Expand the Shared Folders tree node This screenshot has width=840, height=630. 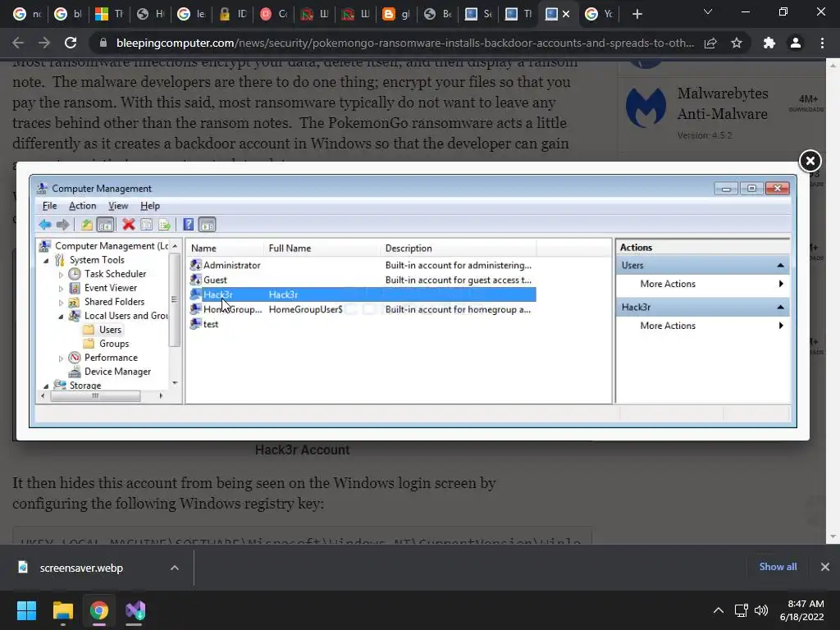(61, 302)
